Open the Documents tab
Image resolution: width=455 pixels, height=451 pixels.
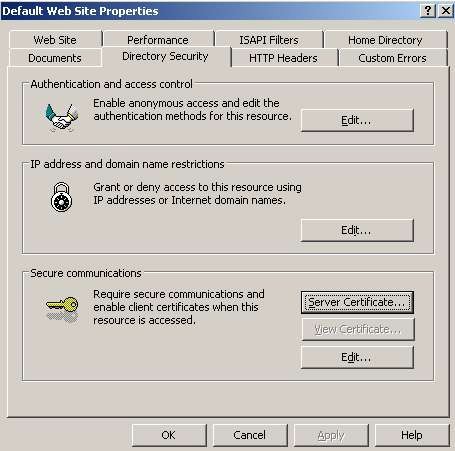pyautogui.click(x=55, y=58)
